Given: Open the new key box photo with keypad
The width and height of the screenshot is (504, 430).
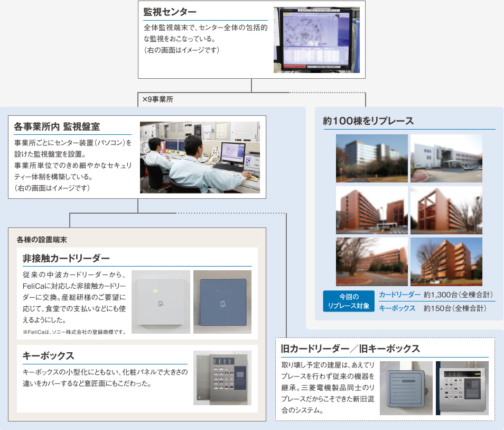Looking at the screenshot, I should pos(222,378).
